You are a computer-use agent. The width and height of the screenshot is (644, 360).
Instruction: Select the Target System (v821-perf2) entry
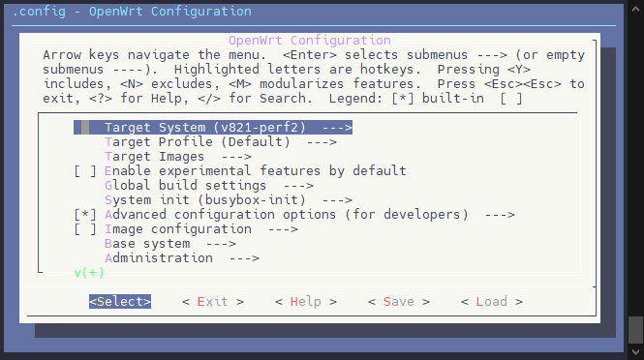tap(213, 127)
